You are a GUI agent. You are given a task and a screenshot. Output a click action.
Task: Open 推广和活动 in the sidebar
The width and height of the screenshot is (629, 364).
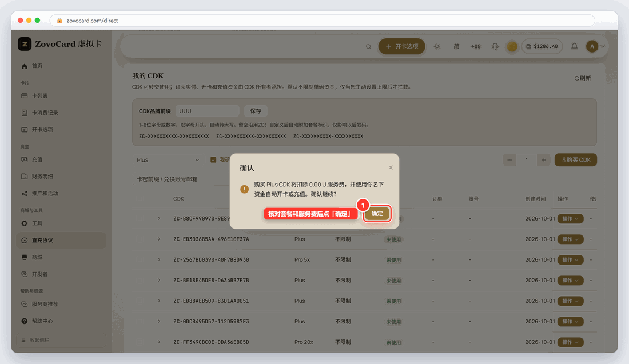(61, 193)
